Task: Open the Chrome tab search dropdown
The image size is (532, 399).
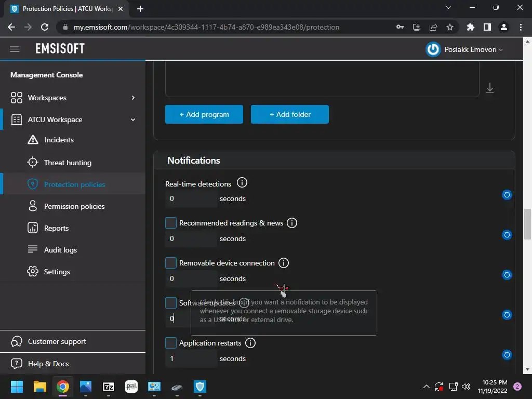Action: pos(448,7)
